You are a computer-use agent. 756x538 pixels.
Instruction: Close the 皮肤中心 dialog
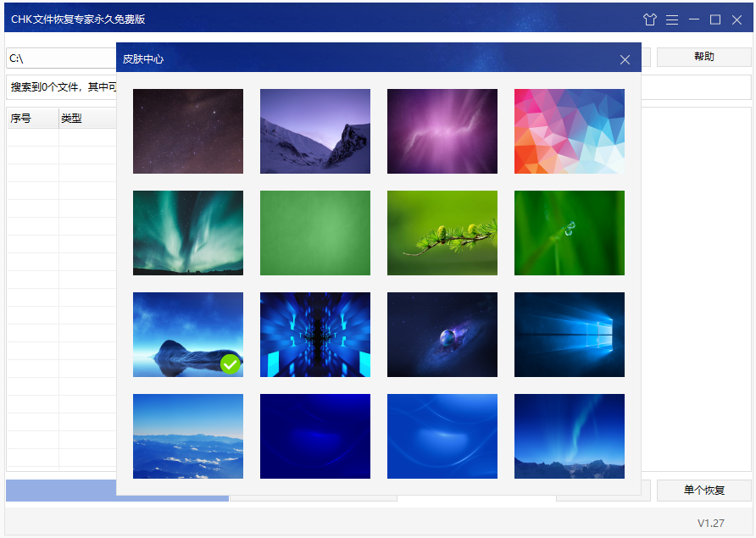tap(625, 60)
